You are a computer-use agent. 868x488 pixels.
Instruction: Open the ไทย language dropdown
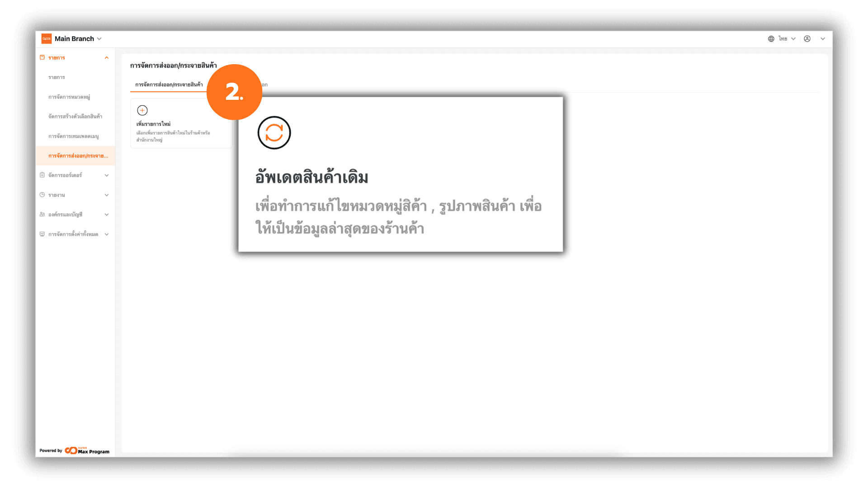pyautogui.click(x=787, y=39)
